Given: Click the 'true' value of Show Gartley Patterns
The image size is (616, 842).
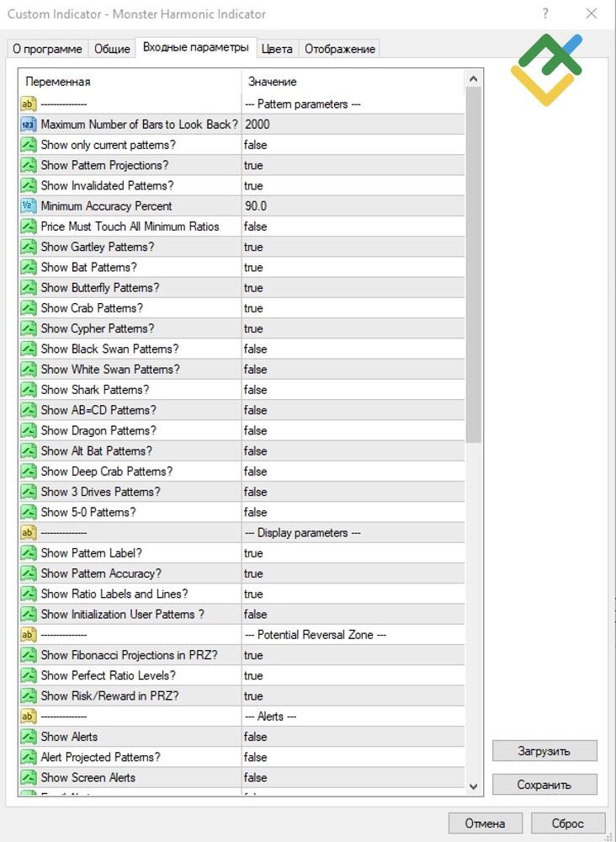Looking at the screenshot, I should click(x=253, y=247).
